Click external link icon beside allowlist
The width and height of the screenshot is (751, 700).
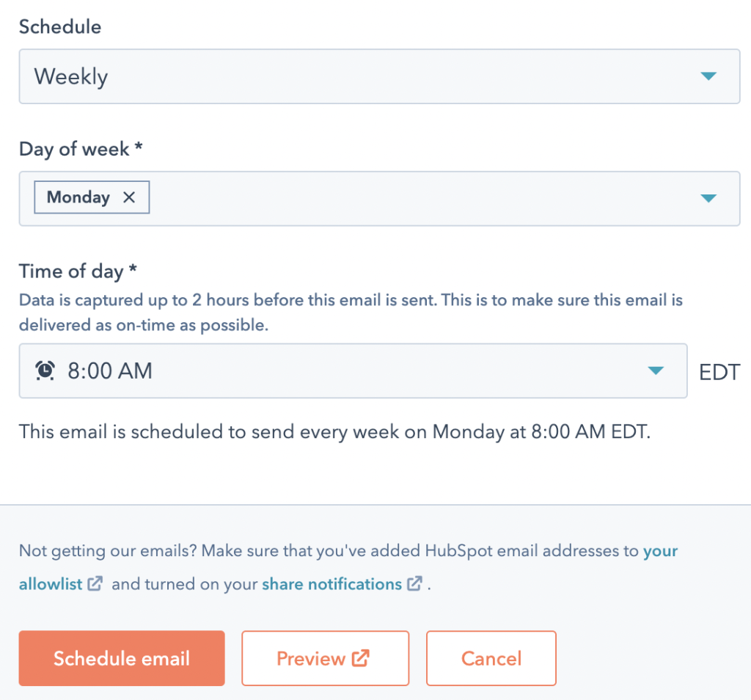95,584
